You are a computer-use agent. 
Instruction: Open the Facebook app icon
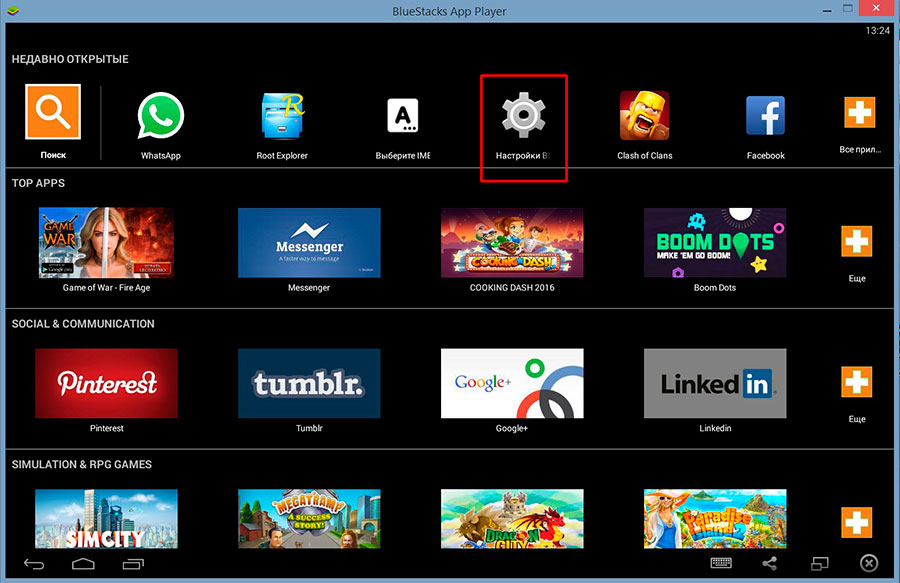(766, 115)
